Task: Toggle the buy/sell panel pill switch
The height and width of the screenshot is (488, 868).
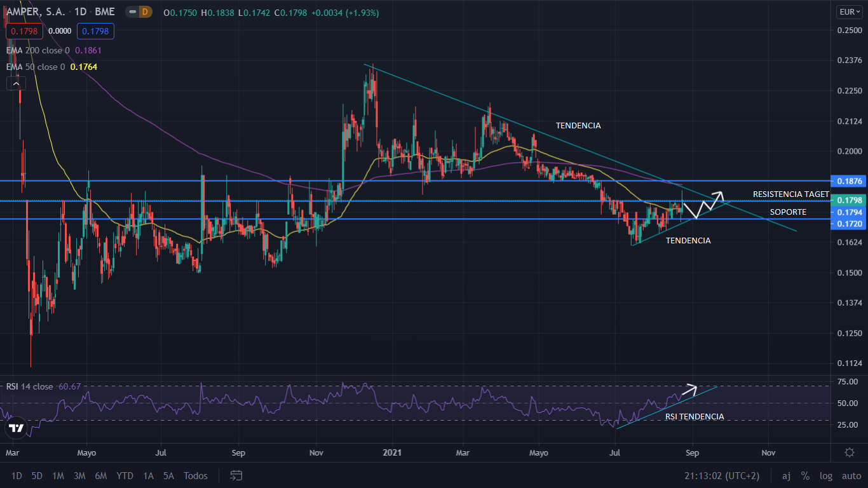Action: pyautogui.click(x=132, y=11)
